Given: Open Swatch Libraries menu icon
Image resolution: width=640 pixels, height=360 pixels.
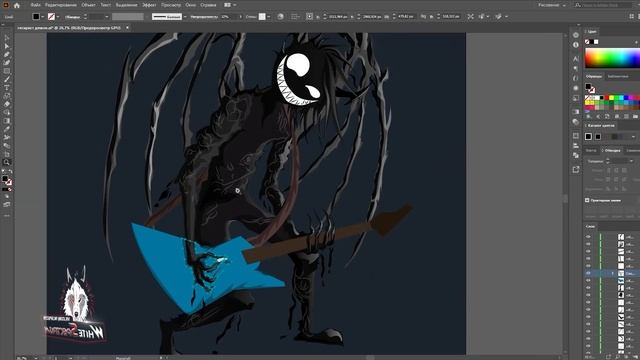Looking at the screenshot, I should tap(588, 117).
